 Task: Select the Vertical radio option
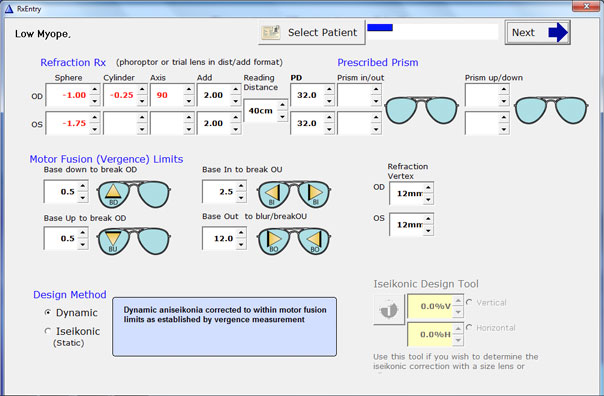coord(469,302)
